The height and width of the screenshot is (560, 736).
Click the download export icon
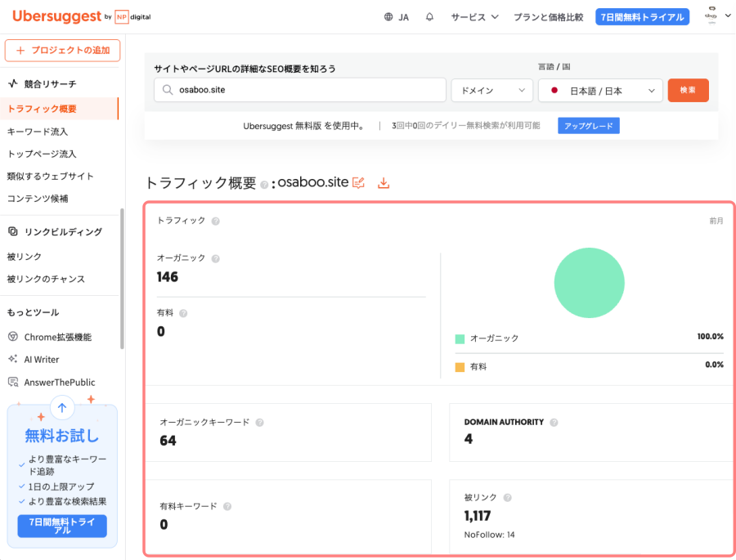[x=384, y=182]
